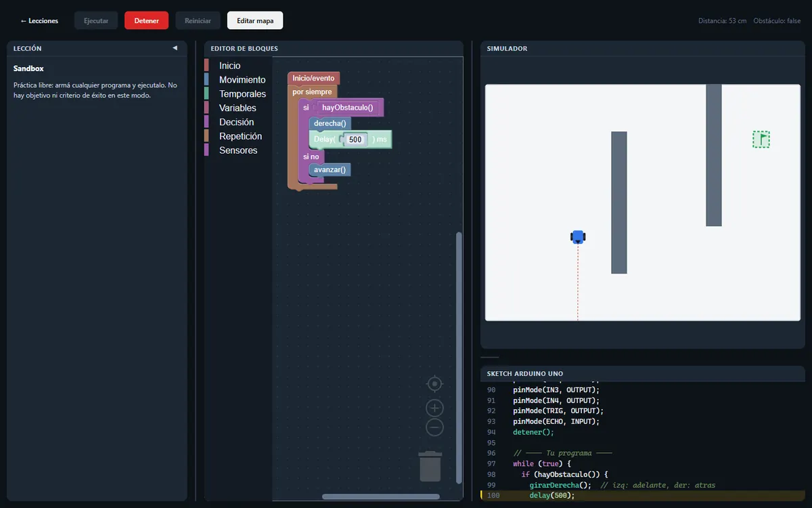This screenshot has height=508, width=812.
Task: Click code line 'while (true) {'
Action: click(x=542, y=464)
